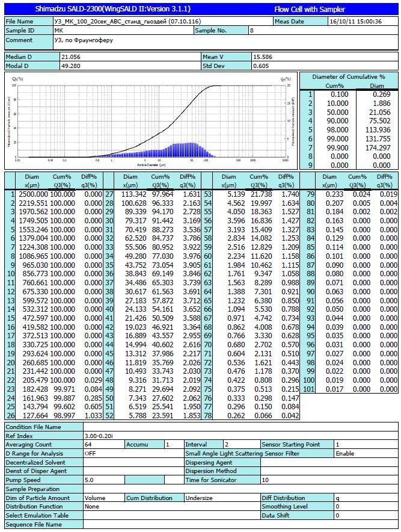Viewport: 401px width, 532px height.
Task: Click the Ref Index value 3.00-0.20i
Action: tap(99, 436)
